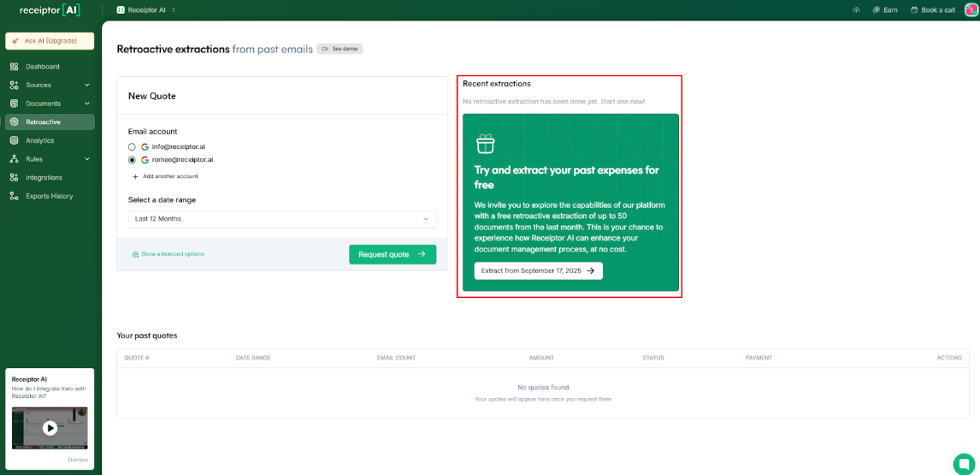Click the Rules icon in sidebar
This screenshot has width=980, height=475.
pyautogui.click(x=14, y=159)
